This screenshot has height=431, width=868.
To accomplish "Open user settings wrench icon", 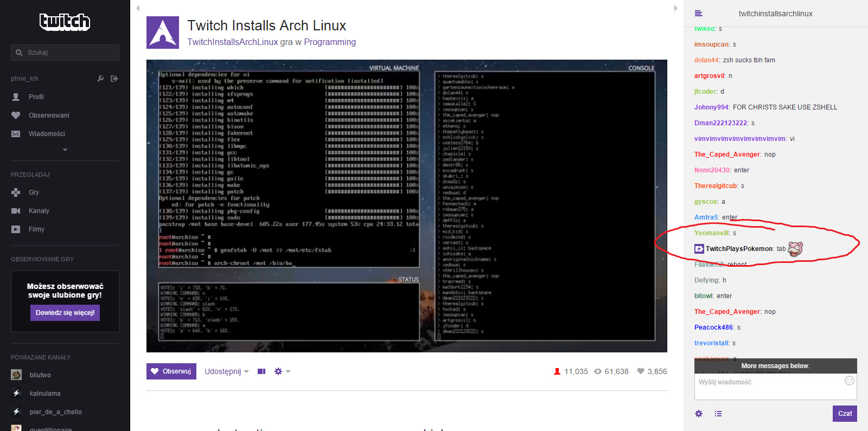I will (100, 79).
